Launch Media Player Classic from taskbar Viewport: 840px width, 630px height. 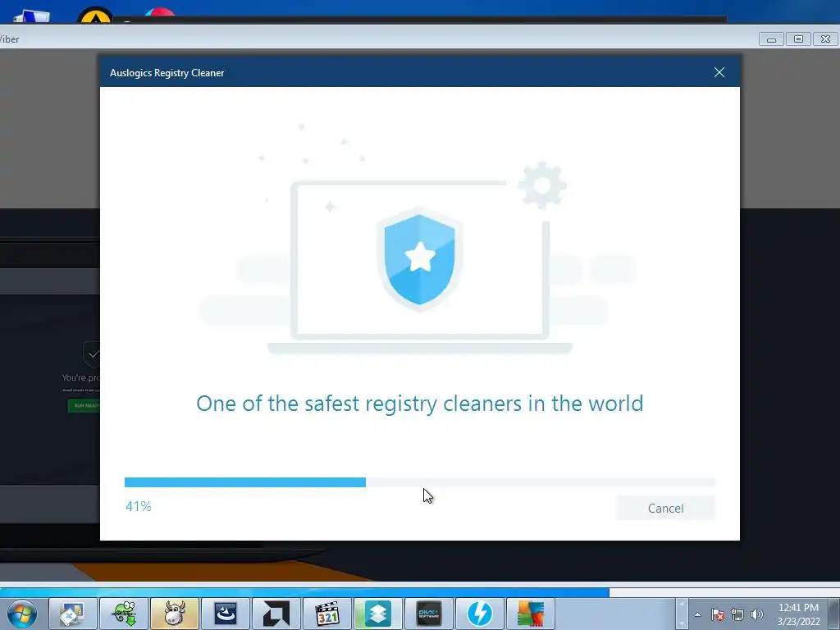(x=327, y=614)
